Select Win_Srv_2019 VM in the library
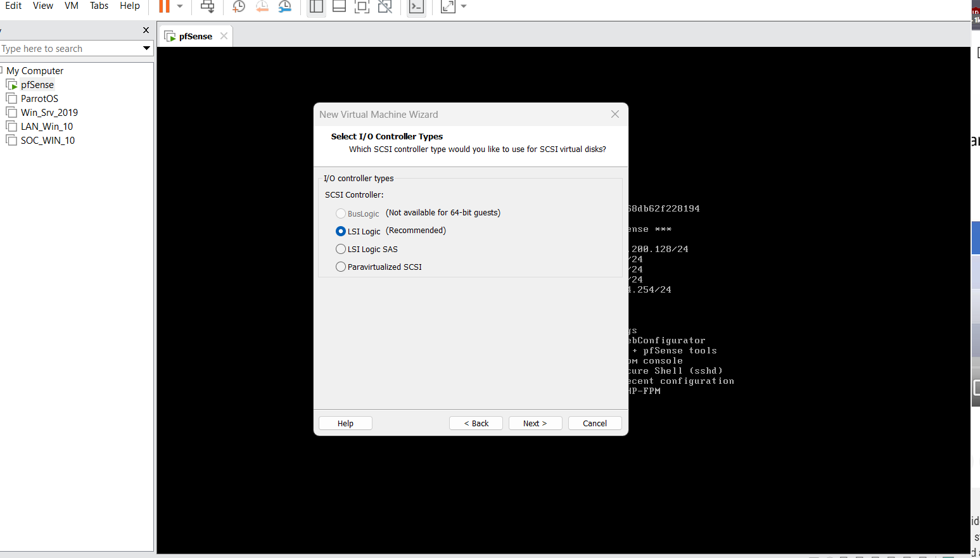The width and height of the screenshot is (980, 558). (x=49, y=113)
